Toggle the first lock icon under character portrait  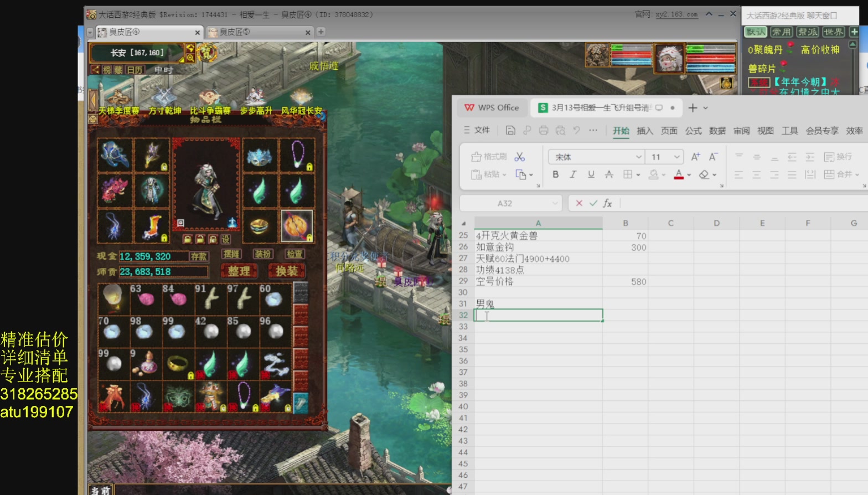click(x=187, y=239)
